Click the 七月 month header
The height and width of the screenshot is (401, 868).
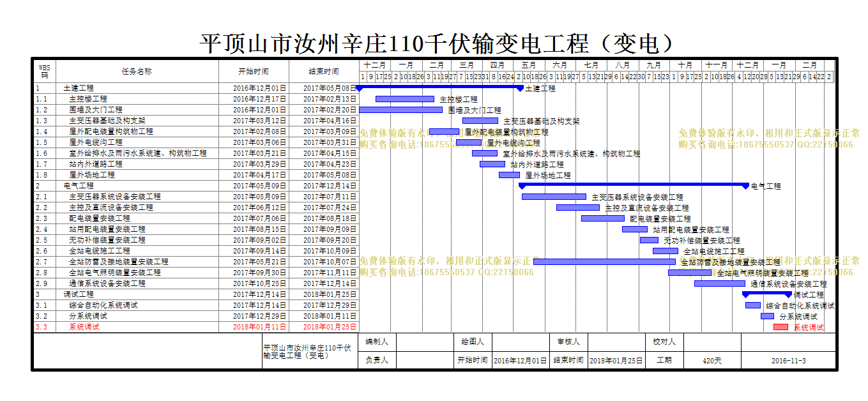point(591,65)
